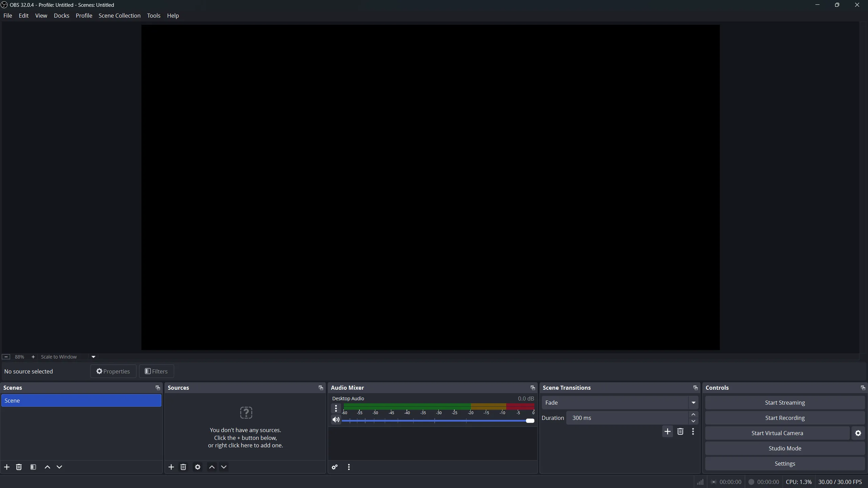868x488 pixels.
Task: Open the Scene Collection menu
Action: click(119, 16)
